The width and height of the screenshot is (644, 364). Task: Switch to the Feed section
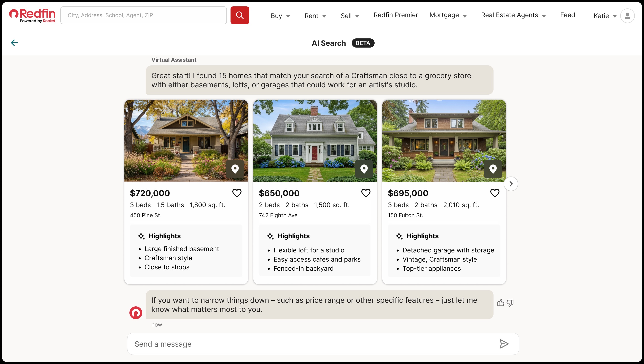click(567, 15)
